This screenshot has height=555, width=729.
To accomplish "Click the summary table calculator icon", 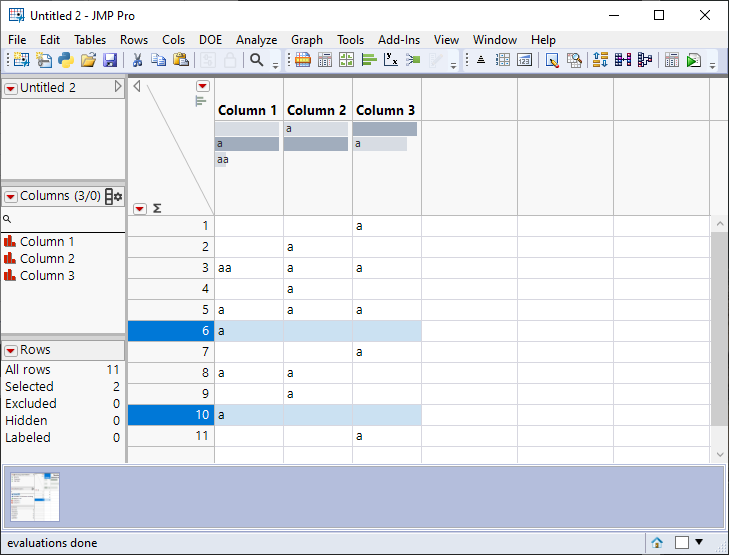I will (x=672, y=60).
